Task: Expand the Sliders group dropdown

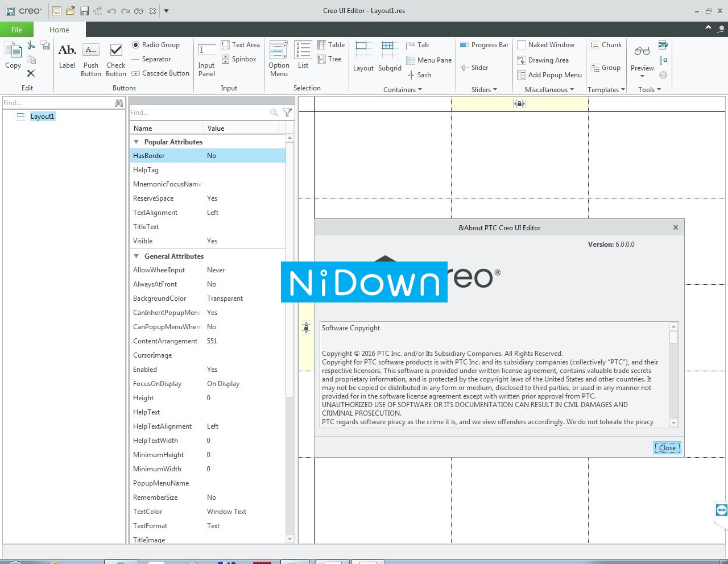Action: (x=485, y=90)
